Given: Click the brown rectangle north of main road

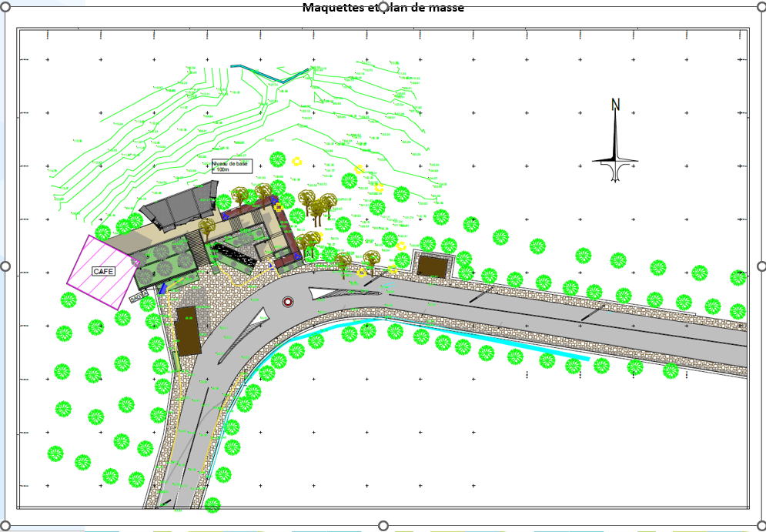Looking at the screenshot, I should click(x=433, y=267).
